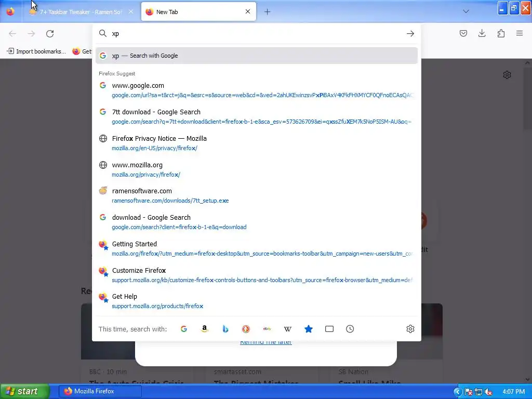This screenshot has height=399, width=532.
Task: Open 7tt download Google Search suggestion
Action: pyautogui.click(x=257, y=116)
